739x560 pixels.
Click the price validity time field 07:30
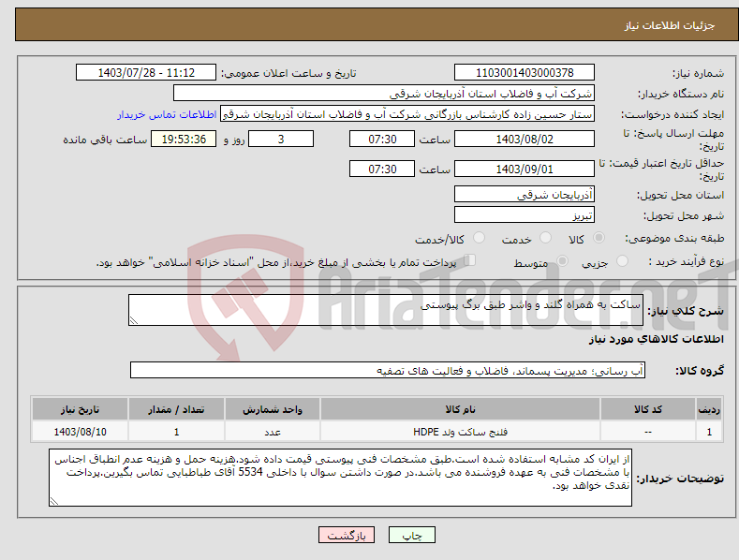tap(382, 169)
